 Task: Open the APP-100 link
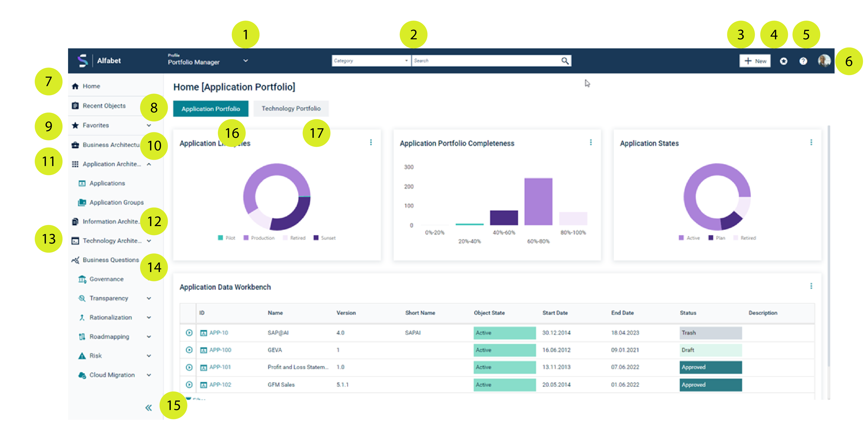tap(220, 350)
